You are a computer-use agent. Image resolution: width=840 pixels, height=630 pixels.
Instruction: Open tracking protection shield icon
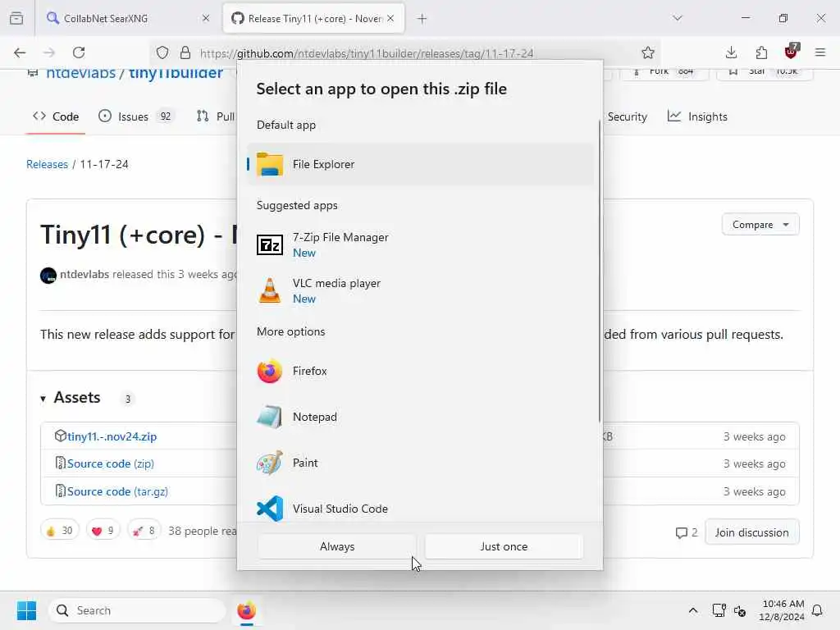(x=162, y=52)
